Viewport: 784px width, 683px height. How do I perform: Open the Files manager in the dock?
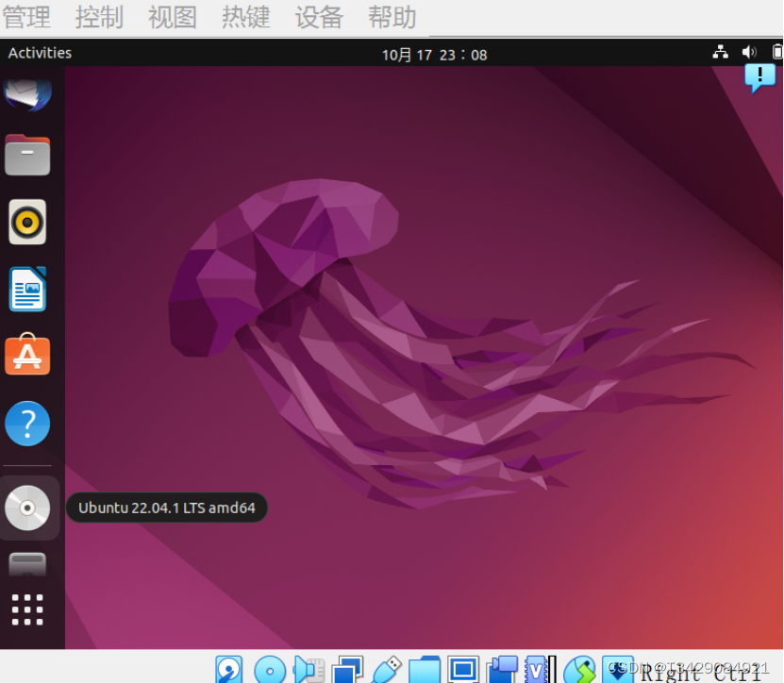coord(27,155)
